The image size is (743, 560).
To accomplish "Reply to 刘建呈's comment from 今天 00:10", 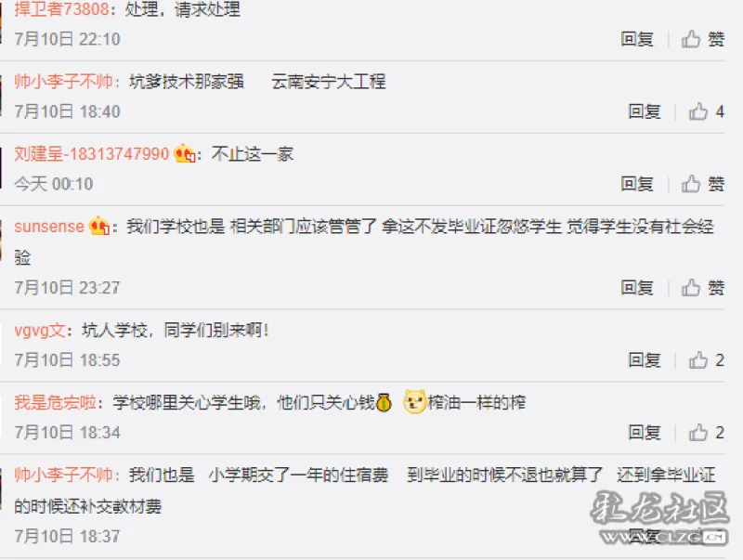I will pyautogui.click(x=637, y=184).
